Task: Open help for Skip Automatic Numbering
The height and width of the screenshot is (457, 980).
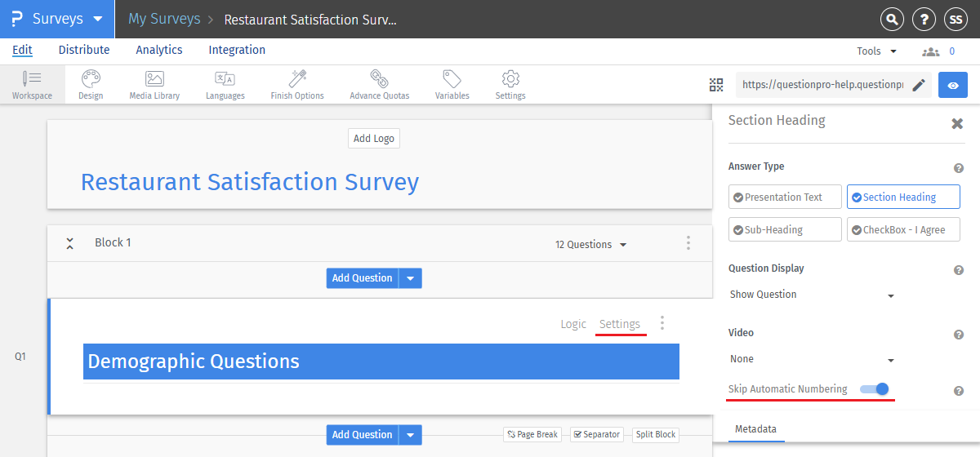Action: click(959, 391)
